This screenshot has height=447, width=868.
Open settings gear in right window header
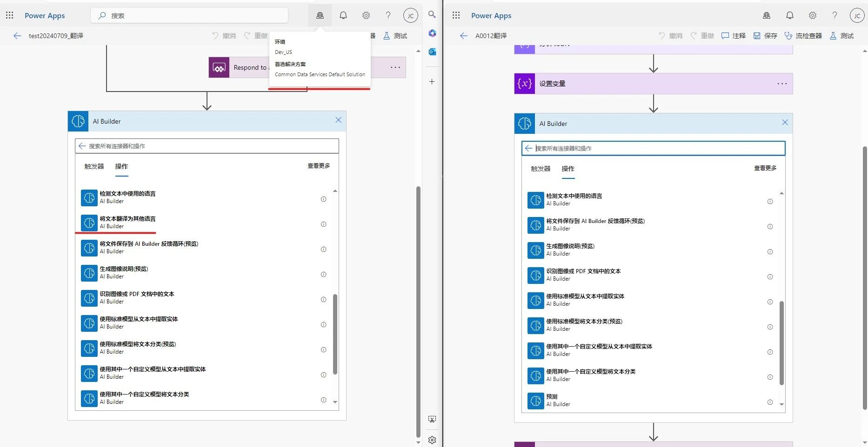pos(812,15)
